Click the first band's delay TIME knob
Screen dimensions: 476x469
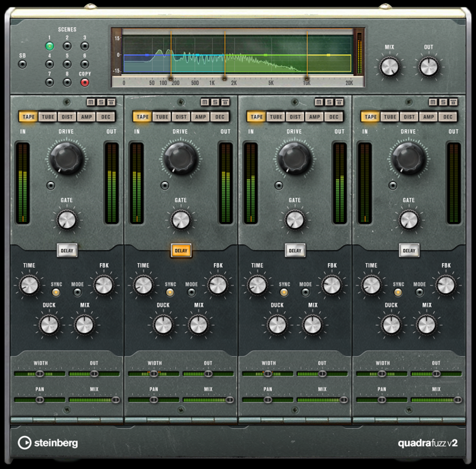[x=29, y=286]
